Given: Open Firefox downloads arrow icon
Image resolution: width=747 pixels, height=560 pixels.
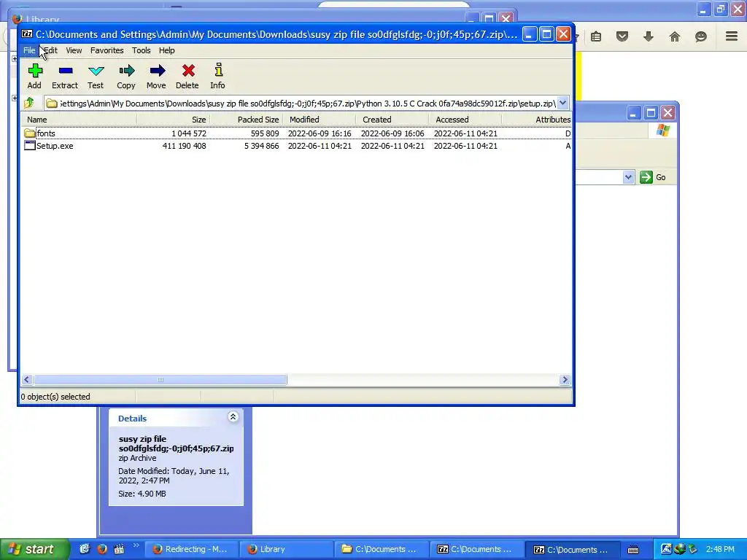Looking at the screenshot, I should [x=649, y=36].
